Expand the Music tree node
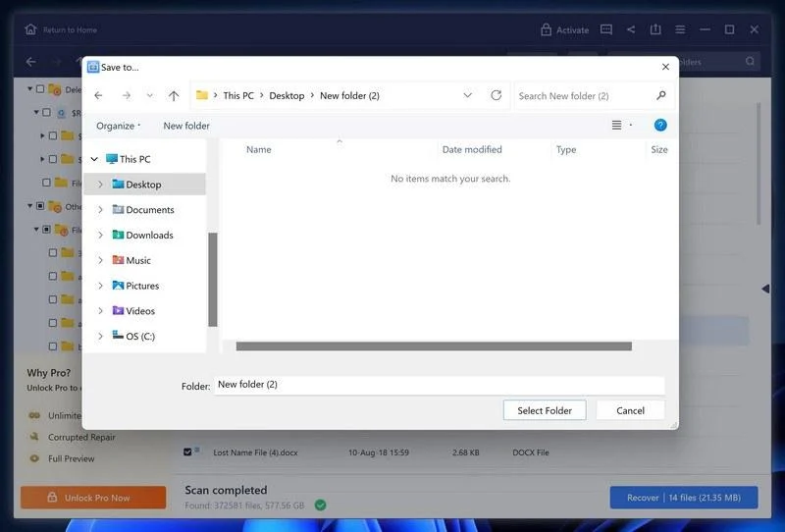 click(100, 260)
